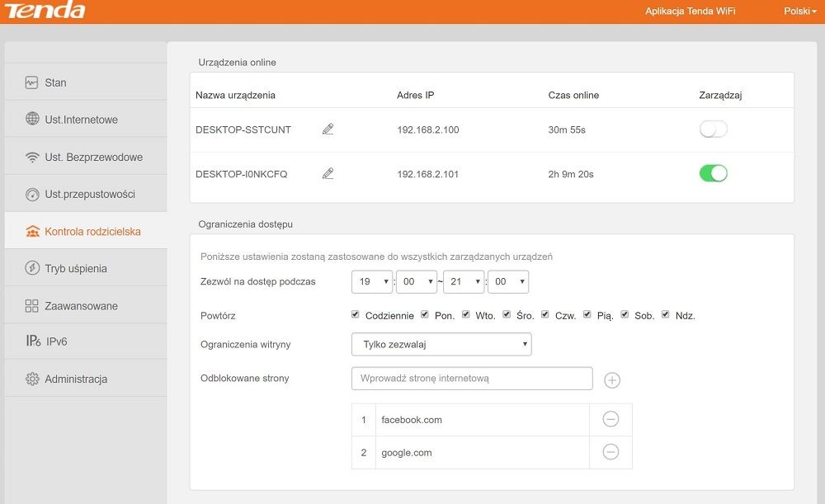Go to Ust.przepustowości page
Screen dimensions: 825x504
pyautogui.click(x=86, y=194)
